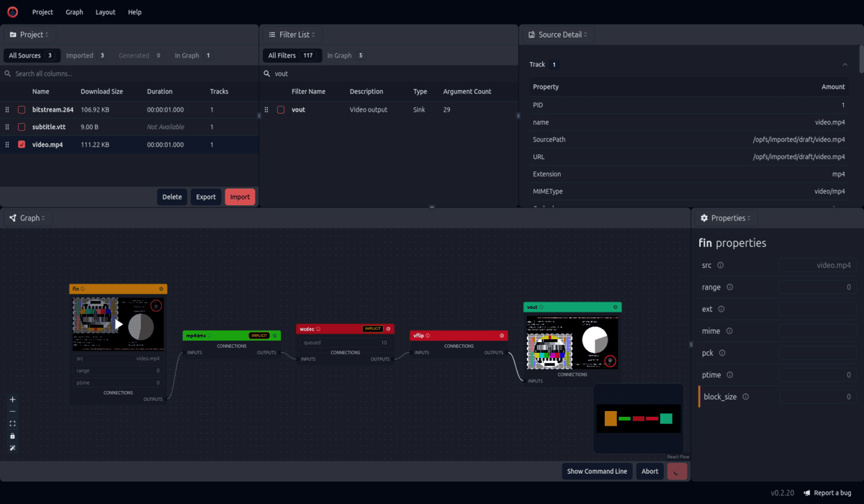
Task: Select the auto-layout magic wand icon
Action: coord(12,448)
